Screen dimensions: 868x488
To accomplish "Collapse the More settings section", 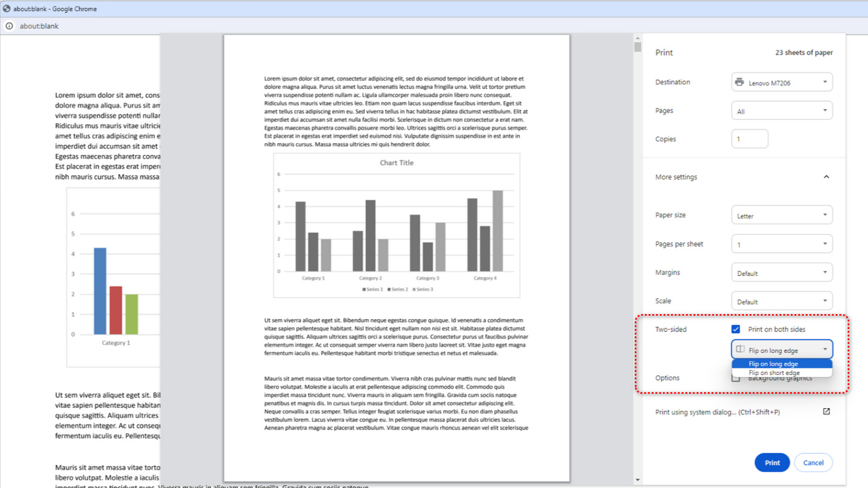I will 826,176.
